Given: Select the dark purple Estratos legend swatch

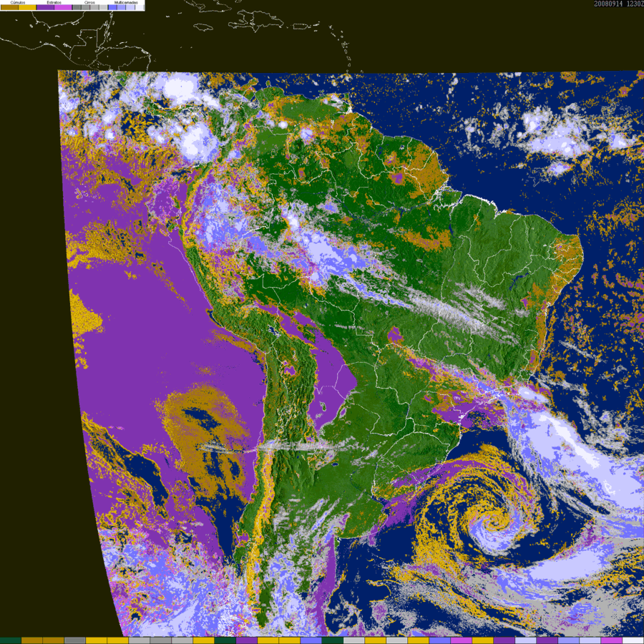Looking at the screenshot, I should tap(46, 7).
